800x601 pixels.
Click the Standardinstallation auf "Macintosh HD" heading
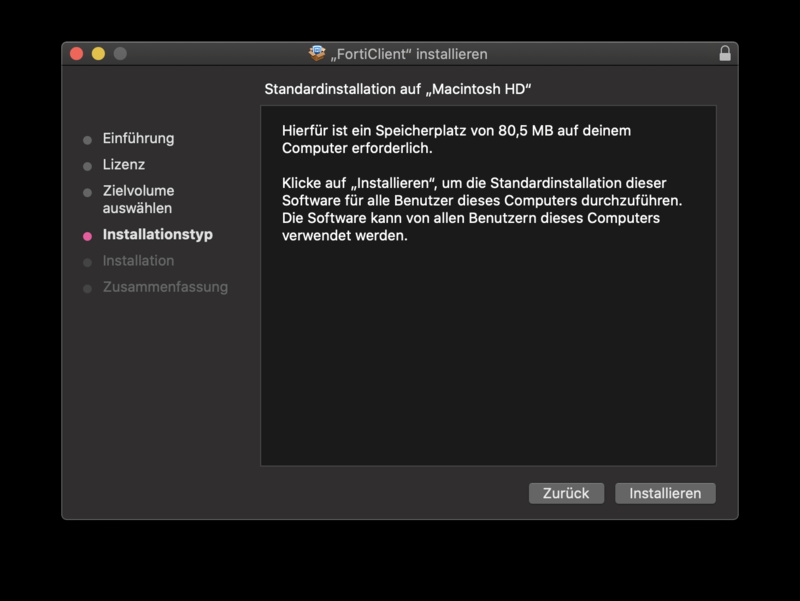397,89
